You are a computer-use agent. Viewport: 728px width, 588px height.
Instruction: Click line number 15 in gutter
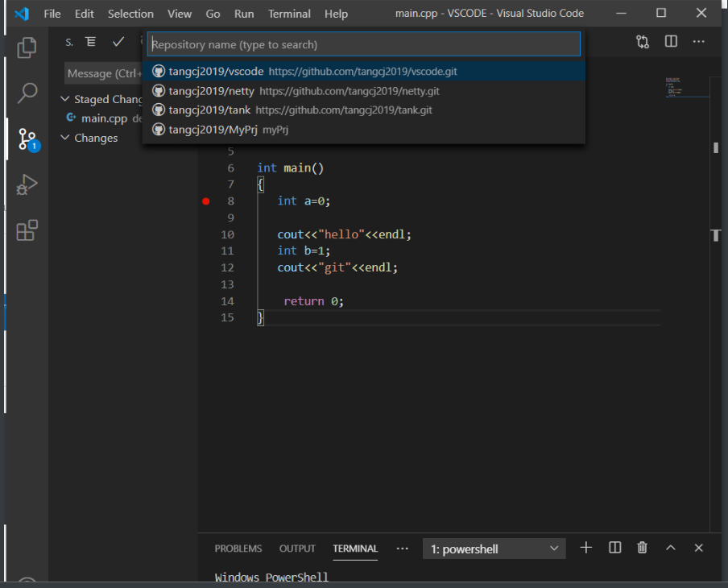pyautogui.click(x=227, y=317)
